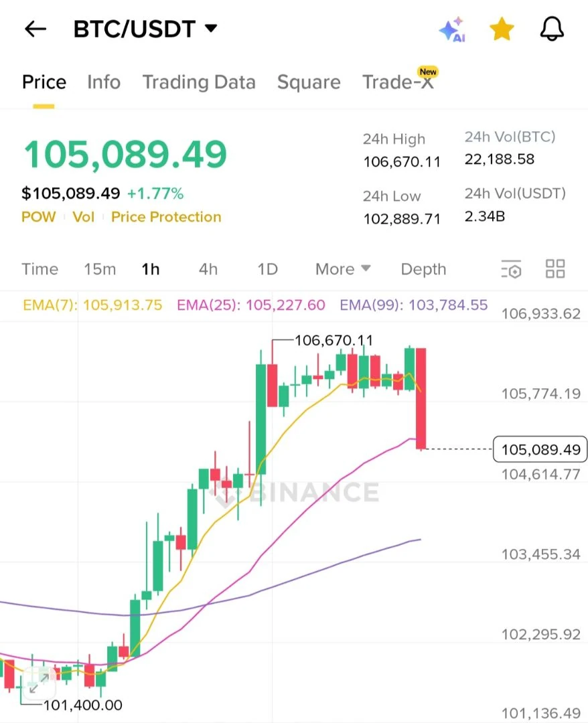The image size is (588, 723).
Task: Tap the Price Protection tag
Action: click(x=166, y=217)
